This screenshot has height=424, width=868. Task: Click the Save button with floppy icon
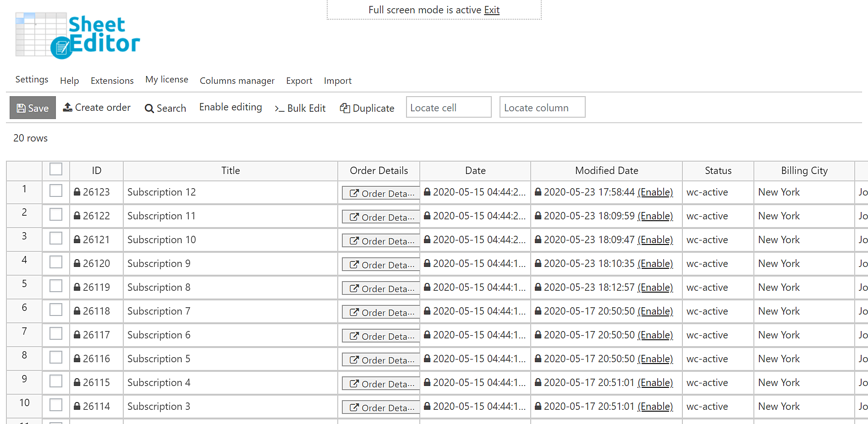[x=33, y=108]
